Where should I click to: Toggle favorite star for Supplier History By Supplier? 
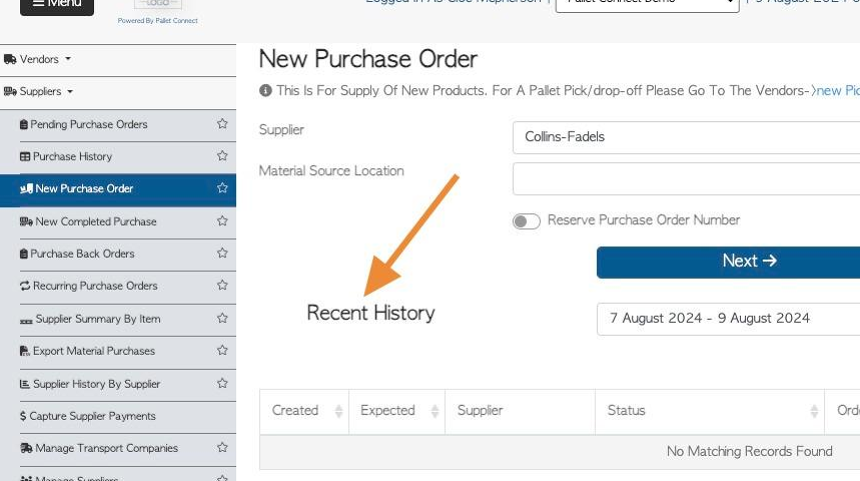tap(222, 383)
